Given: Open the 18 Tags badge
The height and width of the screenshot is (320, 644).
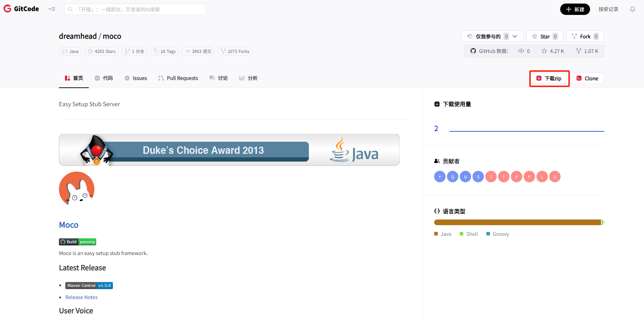Looking at the screenshot, I should tap(165, 51).
